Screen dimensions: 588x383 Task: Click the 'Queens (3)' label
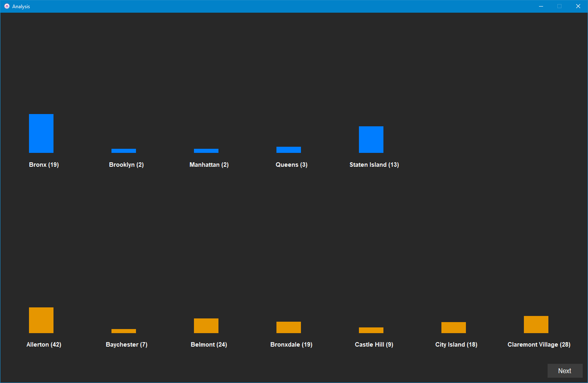[292, 165]
